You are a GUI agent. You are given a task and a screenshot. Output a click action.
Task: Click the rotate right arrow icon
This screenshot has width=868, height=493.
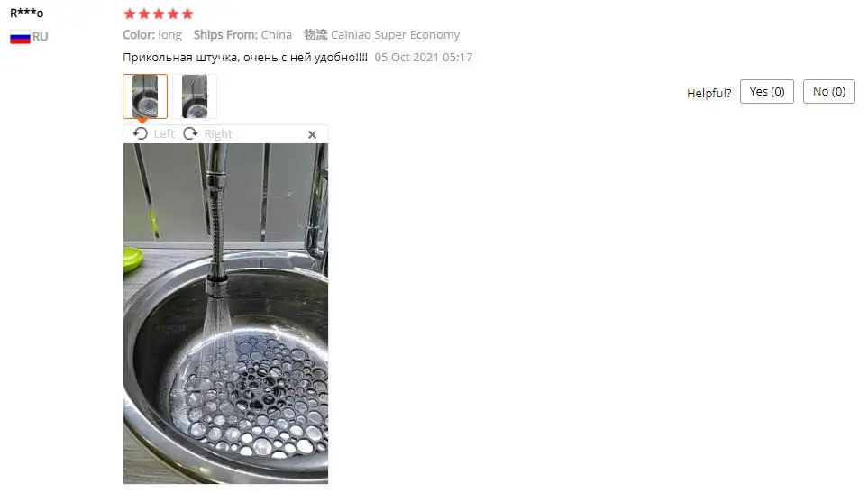click(190, 134)
